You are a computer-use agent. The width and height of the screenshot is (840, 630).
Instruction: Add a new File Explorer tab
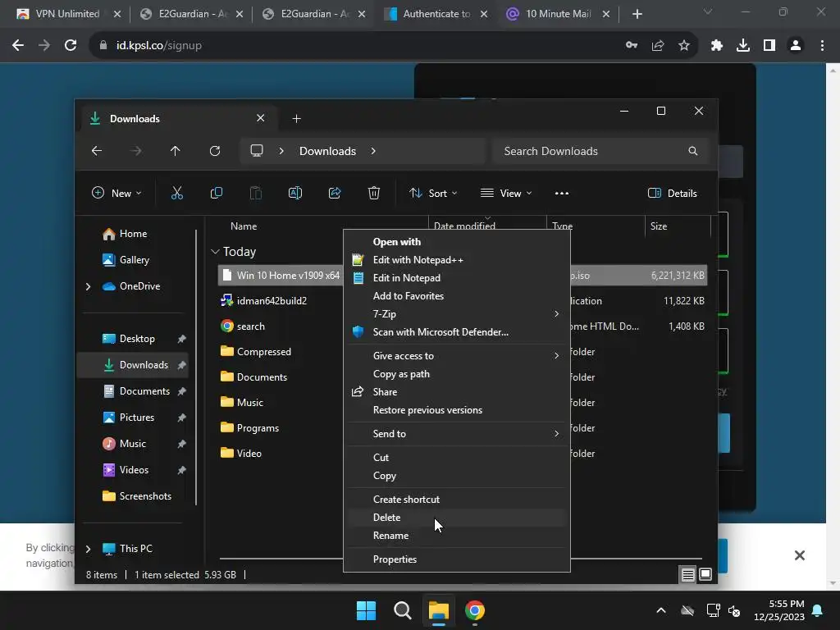point(296,118)
